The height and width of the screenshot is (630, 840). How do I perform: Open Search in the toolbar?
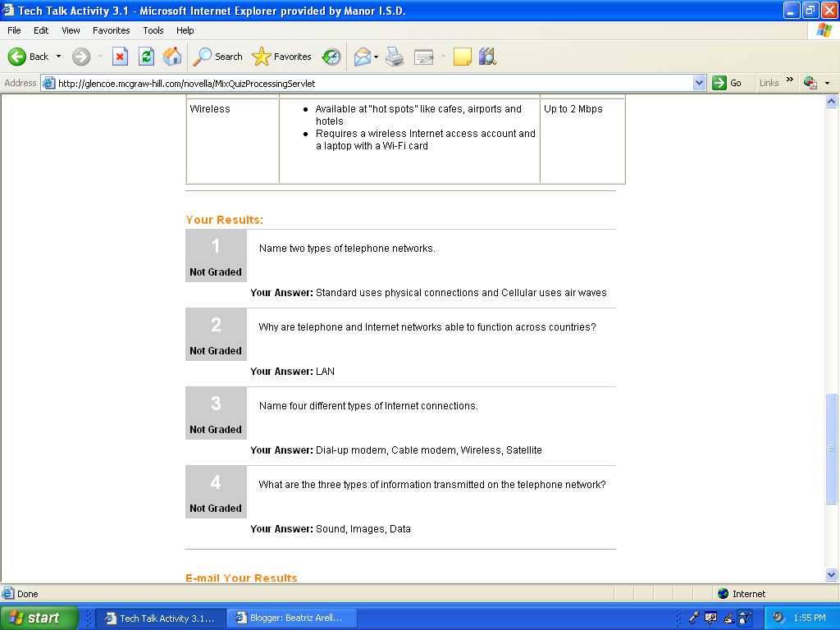[217, 57]
